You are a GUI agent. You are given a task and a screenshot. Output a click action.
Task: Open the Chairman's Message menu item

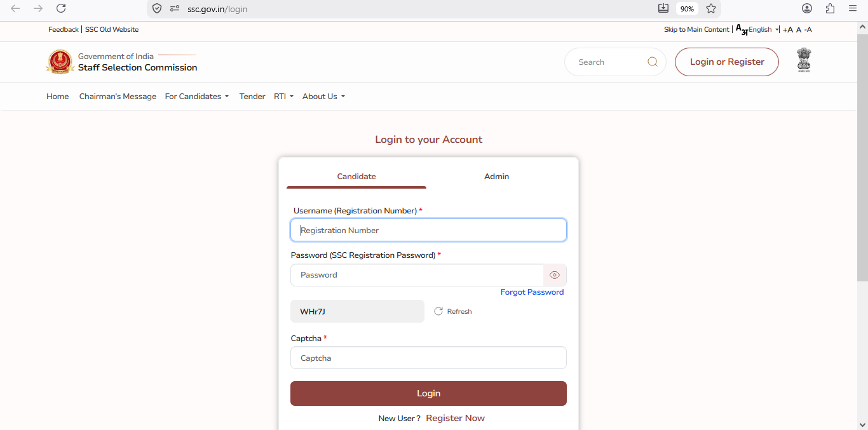click(118, 97)
